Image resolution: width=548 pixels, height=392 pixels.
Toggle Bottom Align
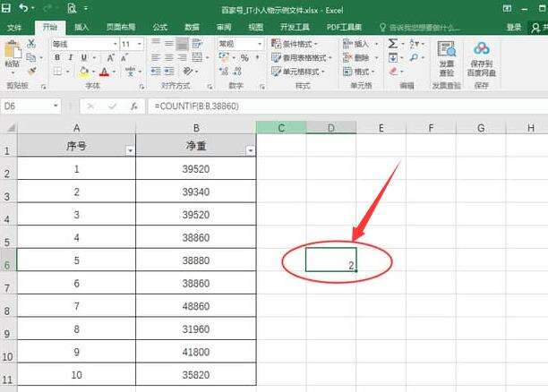[x=182, y=44]
